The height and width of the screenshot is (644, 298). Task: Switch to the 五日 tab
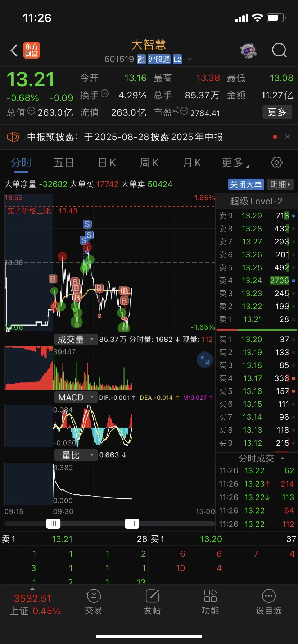pyautogui.click(x=64, y=163)
